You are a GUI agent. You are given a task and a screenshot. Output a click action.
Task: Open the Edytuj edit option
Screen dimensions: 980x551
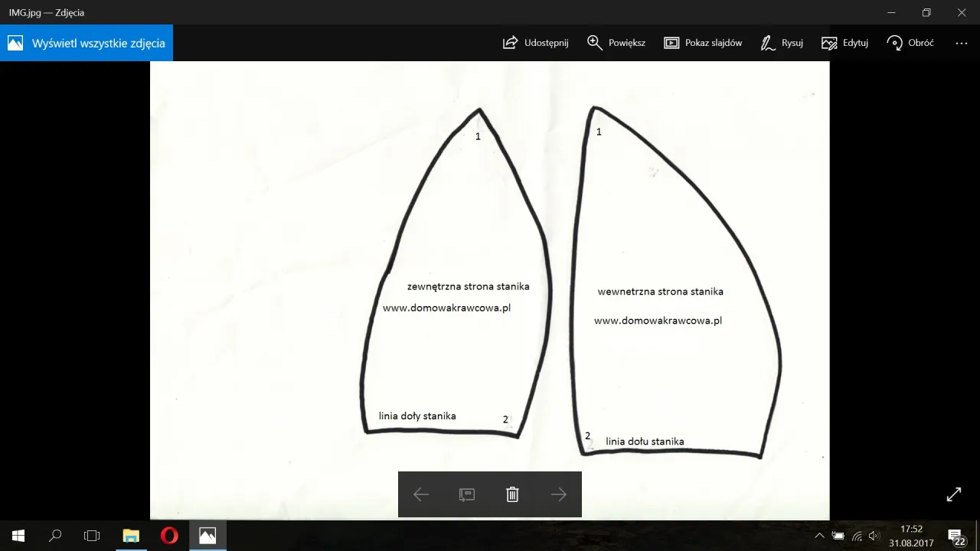(x=844, y=43)
